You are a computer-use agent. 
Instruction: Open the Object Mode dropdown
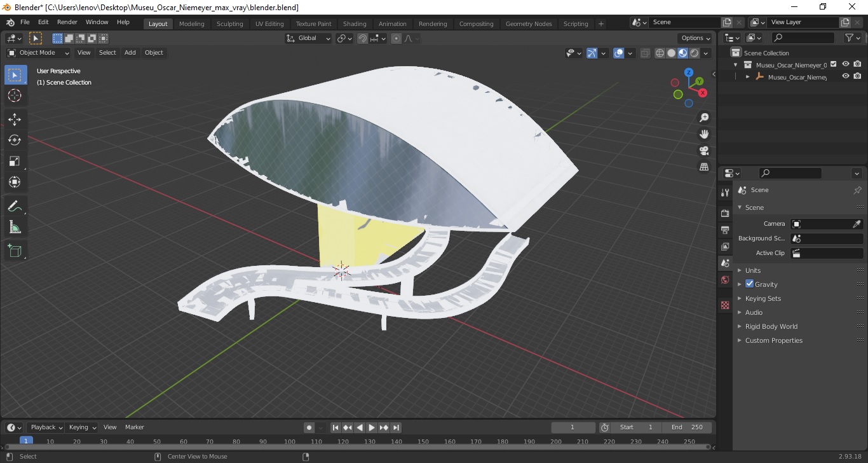point(38,53)
